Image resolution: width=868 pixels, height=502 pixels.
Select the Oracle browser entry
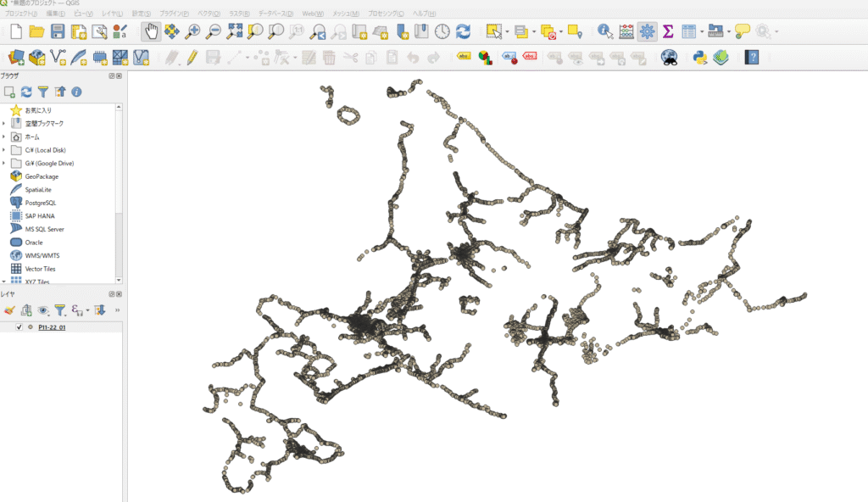(34, 243)
